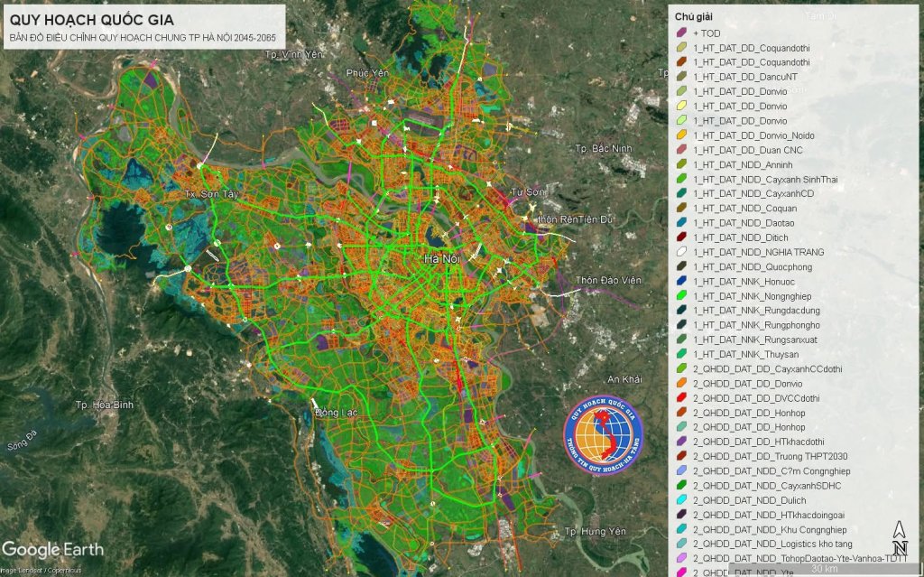Click the DancuNT legend icon
Image resolution: width=924 pixels, height=577 pixels.
click(x=683, y=77)
